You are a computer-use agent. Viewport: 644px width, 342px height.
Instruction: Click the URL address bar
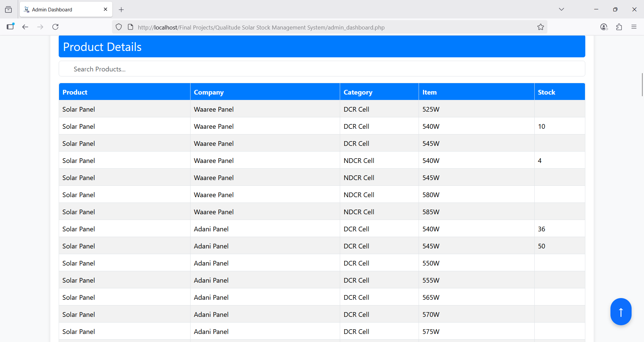click(x=302, y=27)
